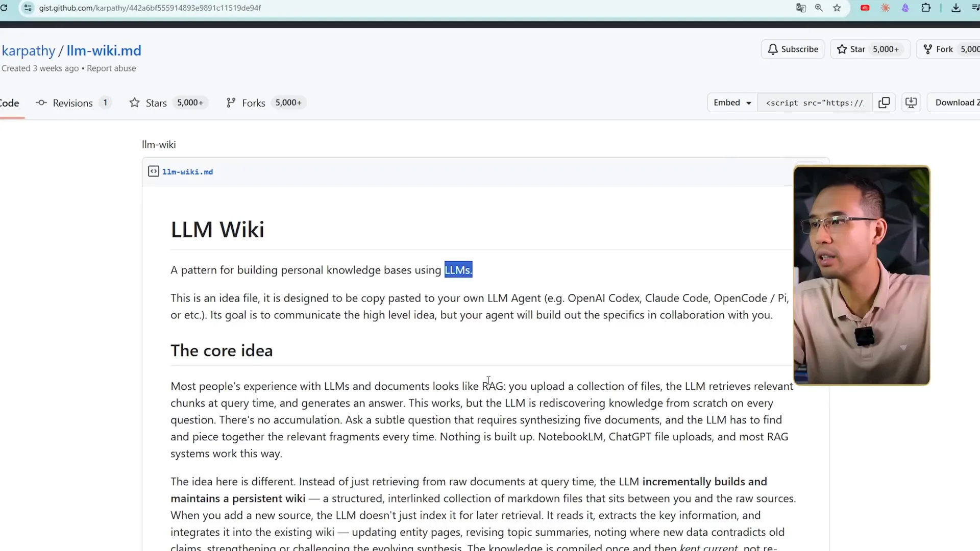
Task: Download the gist as ZIP
Action: [x=954, y=103]
